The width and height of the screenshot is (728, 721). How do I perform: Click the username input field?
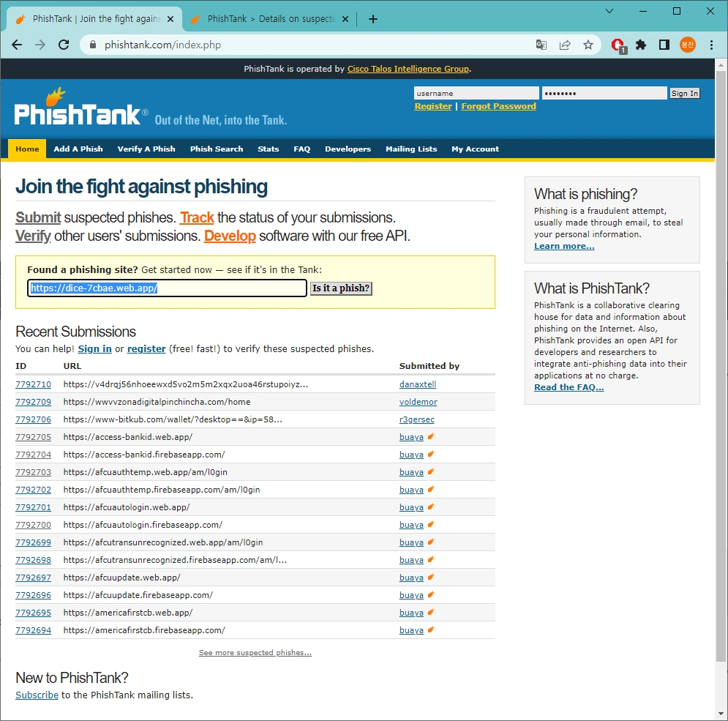476,93
